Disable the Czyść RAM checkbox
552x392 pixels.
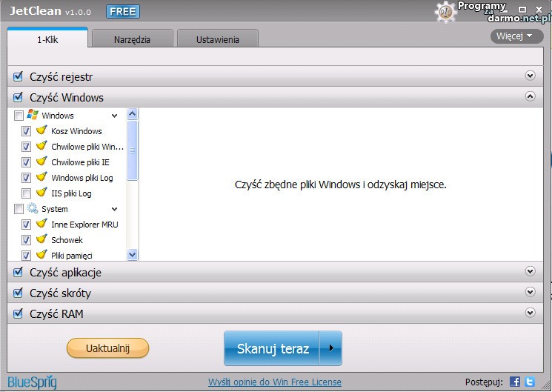19,313
